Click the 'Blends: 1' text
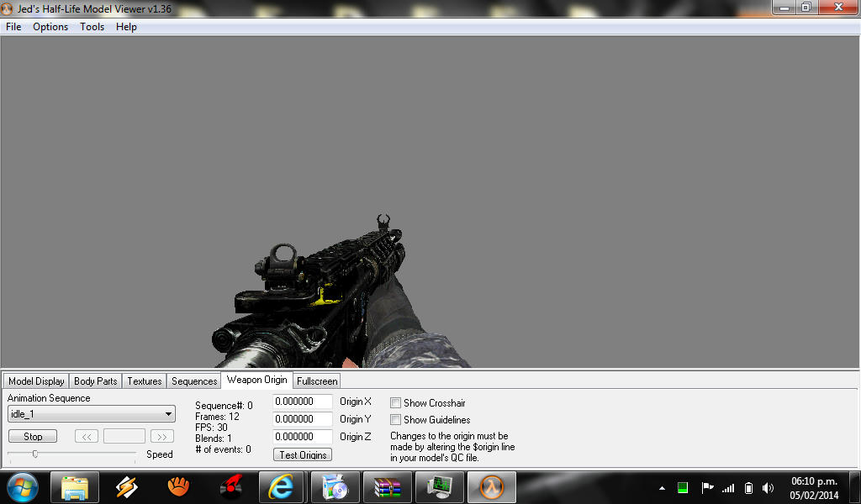Viewport: 861px width, 504px height. pos(213,438)
